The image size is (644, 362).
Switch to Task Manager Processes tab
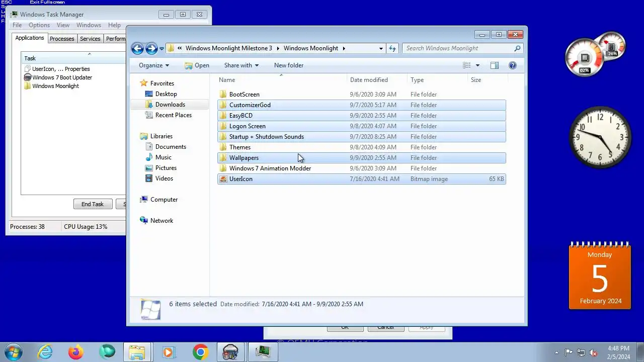[62, 39]
